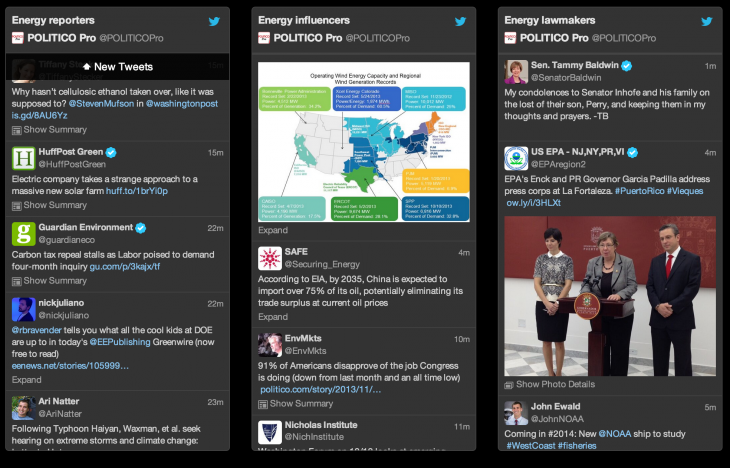Open HuffPost Green avatar icon
Screen dimensions: 730x468
pyautogui.click(x=23, y=158)
